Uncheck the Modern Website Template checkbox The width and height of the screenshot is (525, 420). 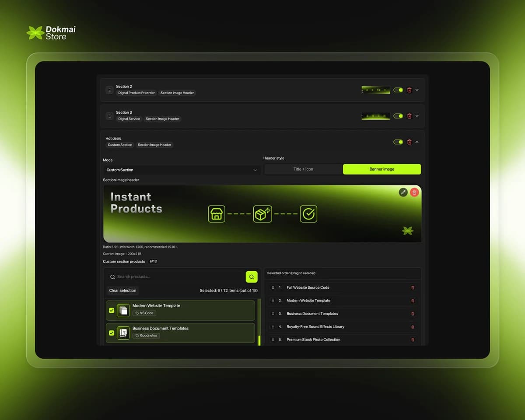tap(111, 310)
